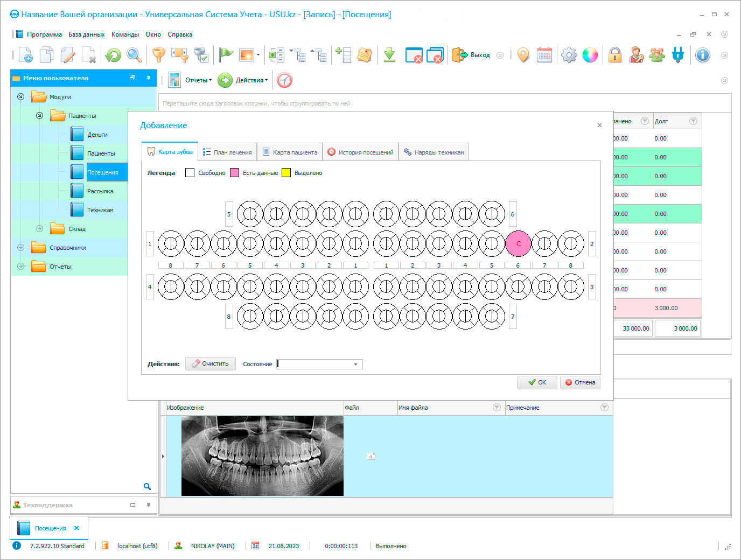Click the green download arrow icon
Screen dimensions: 741x560
coord(389,55)
